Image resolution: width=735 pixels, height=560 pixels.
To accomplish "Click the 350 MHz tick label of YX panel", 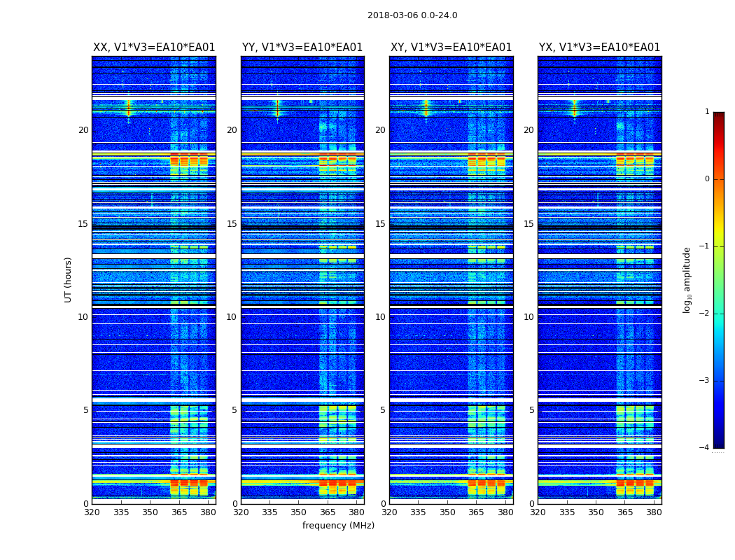I will pos(596,512).
